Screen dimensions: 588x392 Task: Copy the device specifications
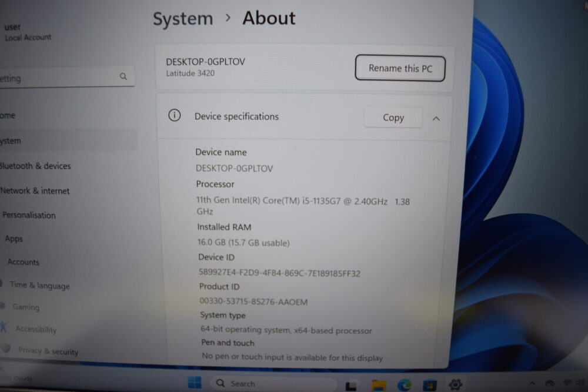[393, 118]
